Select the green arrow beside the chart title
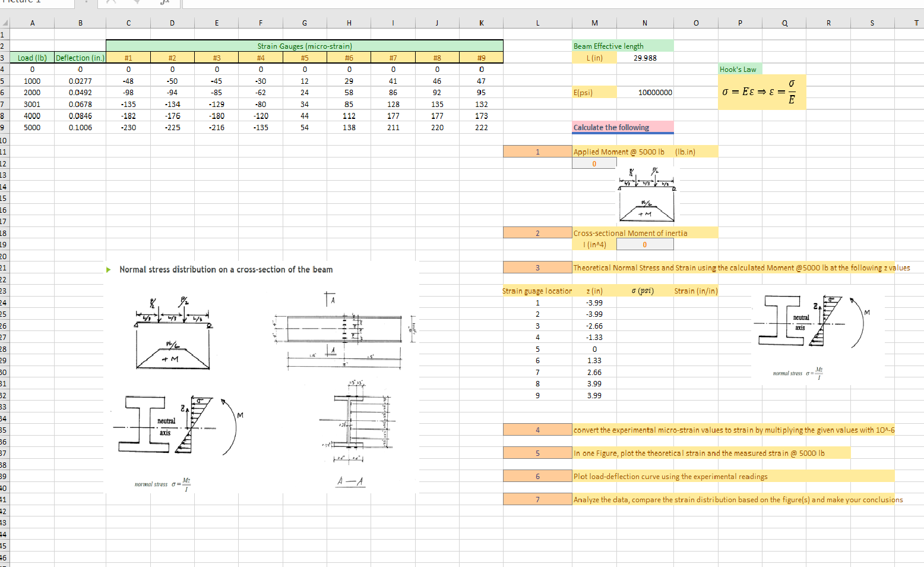 point(108,269)
